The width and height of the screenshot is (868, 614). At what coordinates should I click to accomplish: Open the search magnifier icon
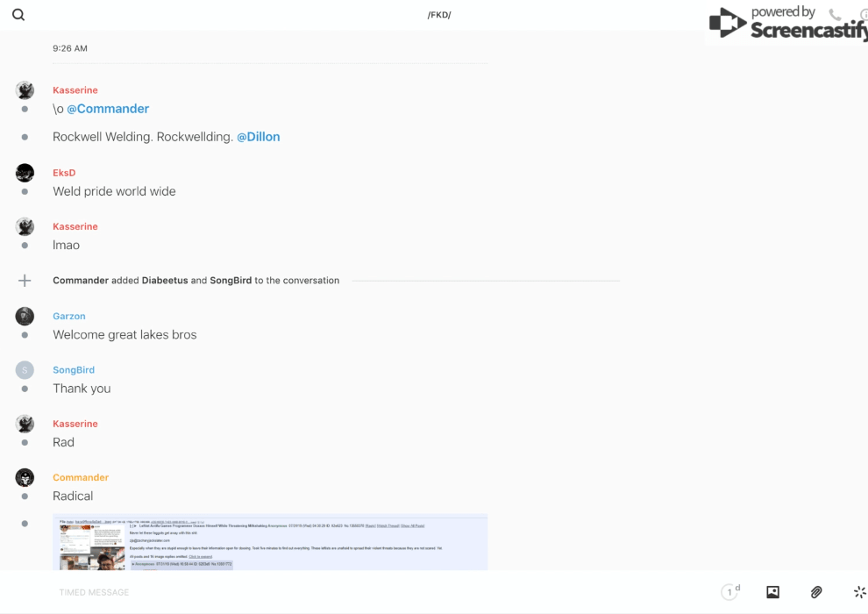click(18, 15)
